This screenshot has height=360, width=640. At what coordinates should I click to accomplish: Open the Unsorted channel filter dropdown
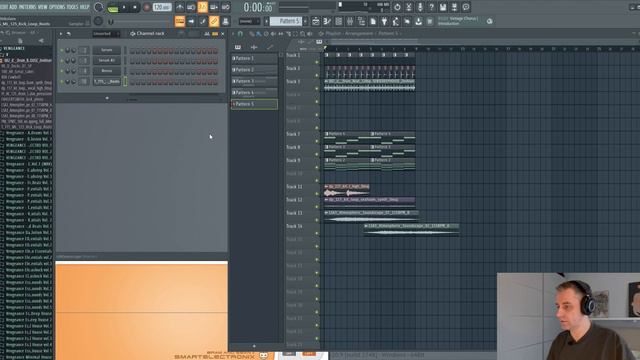click(106, 34)
